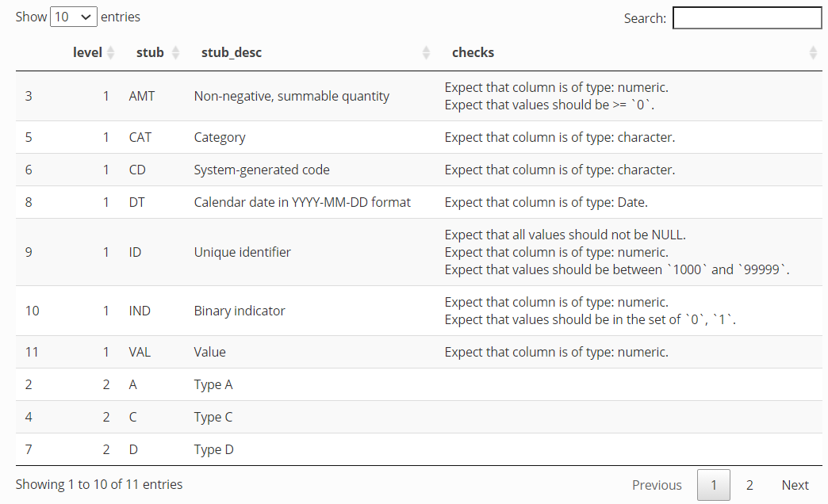The image size is (828, 504).
Task: Open the Show entries count dropdown
Action: [x=74, y=17]
